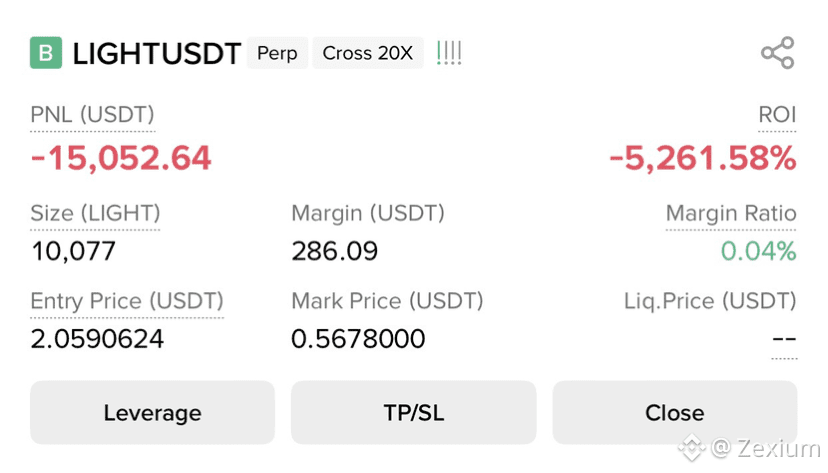This screenshot has height=473, width=828.
Task: Click the 0.04% margin ratio value
Action: coord(758,251)
